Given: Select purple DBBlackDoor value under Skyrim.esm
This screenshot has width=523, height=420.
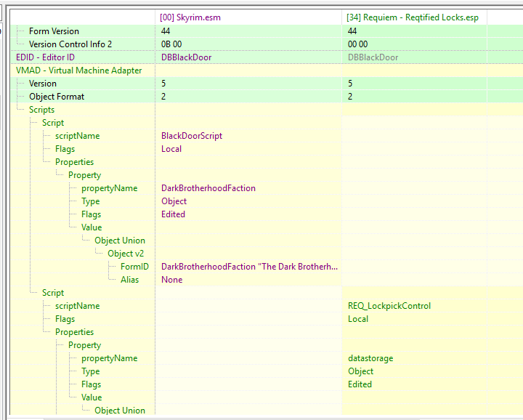Looking at the screenshot, I should pyautogui.click(x=186, y=57).
